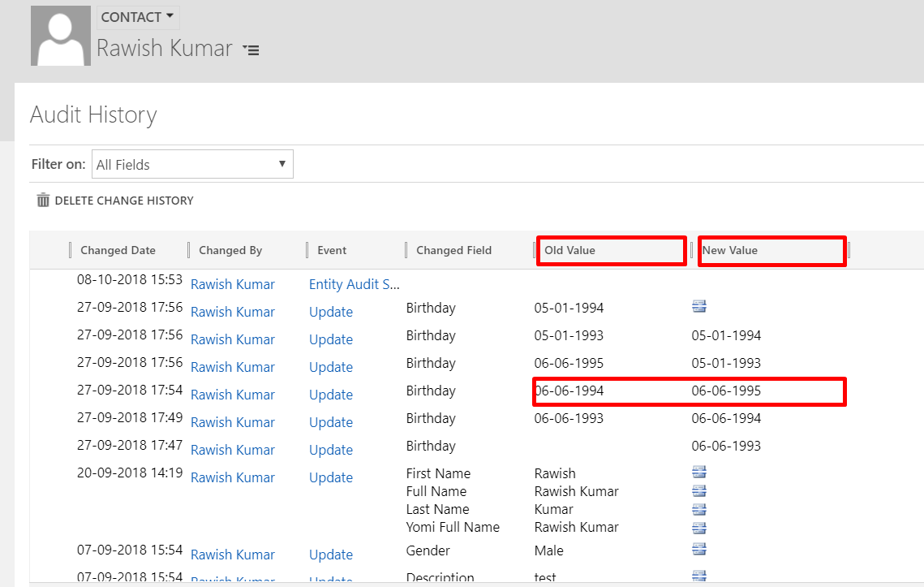Expand the All Fields filter dropdown
The height and width of the screenshot is (587, 924).
192,164
